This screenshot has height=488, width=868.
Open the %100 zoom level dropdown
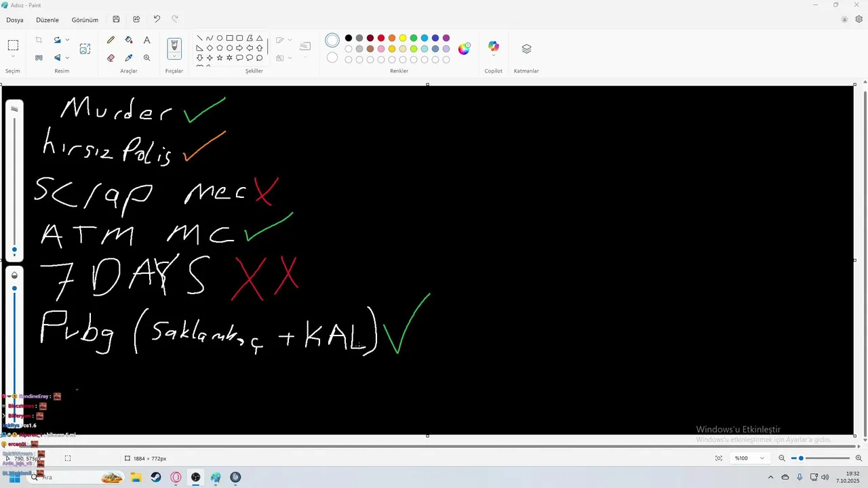(x=749, y=458)
